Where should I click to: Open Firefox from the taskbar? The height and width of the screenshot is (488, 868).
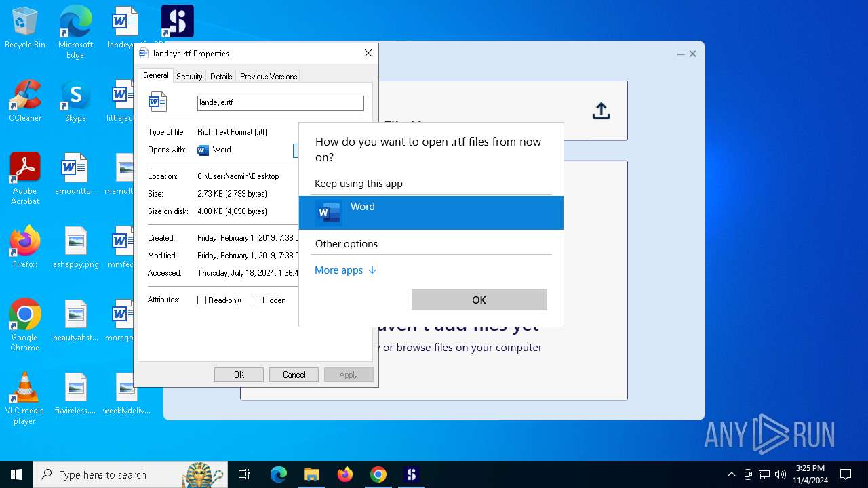(x=345, y=475)
